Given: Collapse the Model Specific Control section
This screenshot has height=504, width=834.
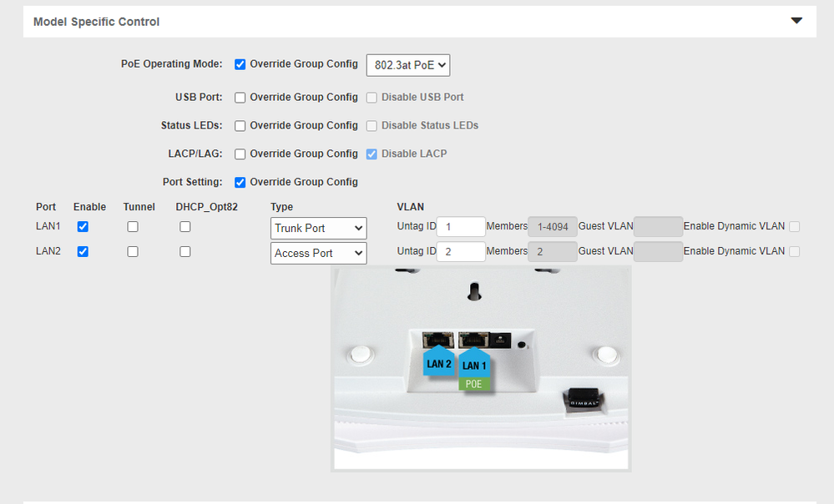Looking at the screenshot, I should point(796,21).
